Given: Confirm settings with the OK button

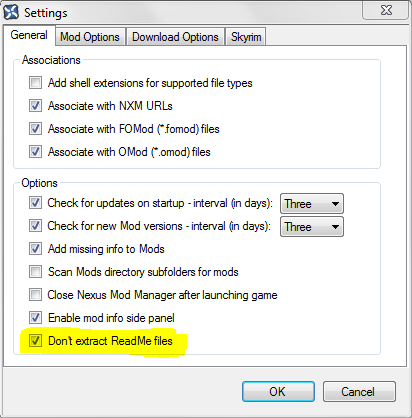Looking at the screenshot, I should [278, 392].
